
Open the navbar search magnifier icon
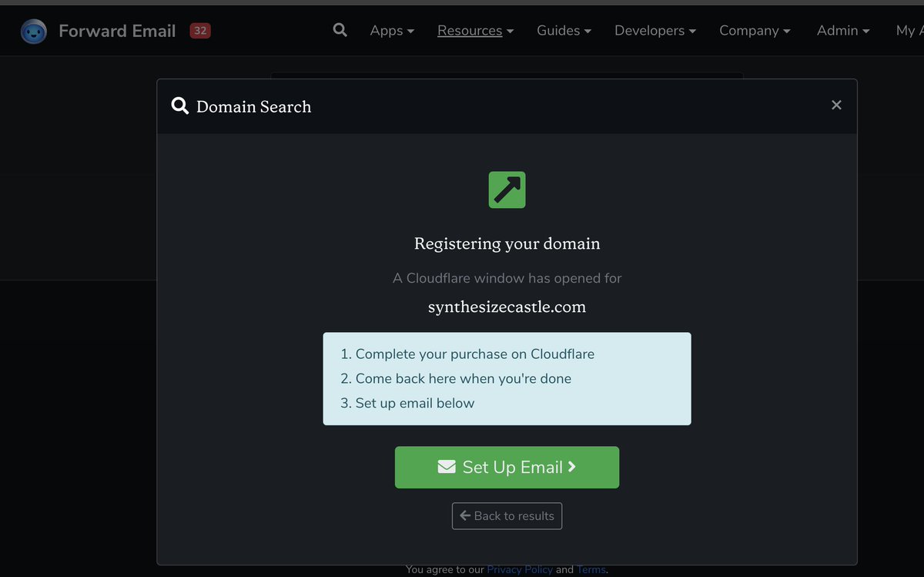(x=340, y=30)
